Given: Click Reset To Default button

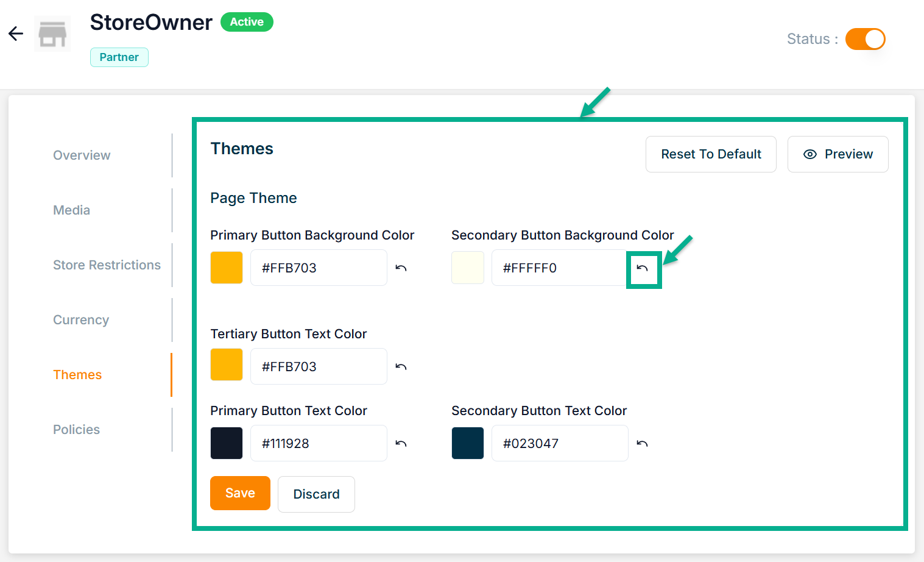Looking at the screenshot, I should pyautogui.click(x=711, y=154).
